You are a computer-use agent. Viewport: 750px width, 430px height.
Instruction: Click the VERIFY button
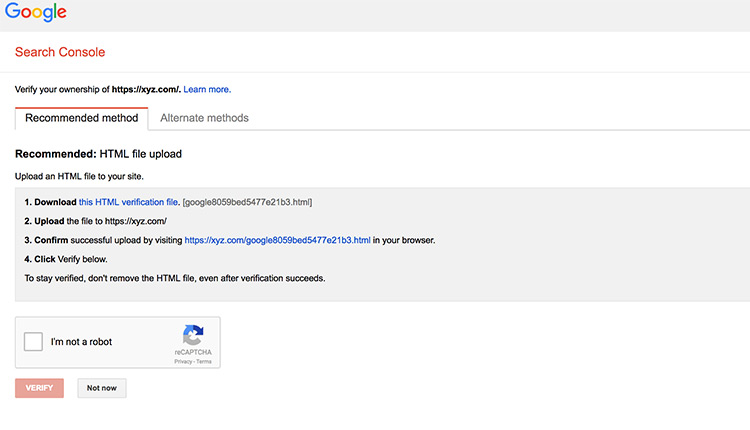click(x=39, y=388)
